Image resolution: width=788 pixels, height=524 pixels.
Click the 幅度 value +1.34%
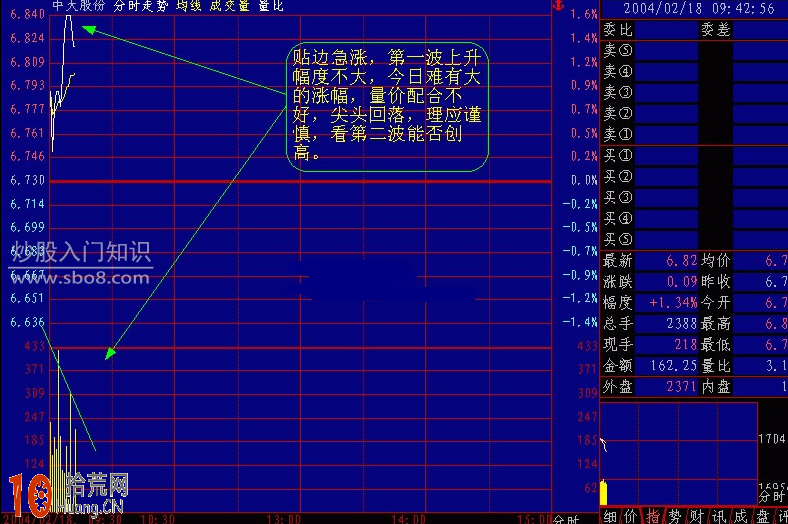coord(673,303)
